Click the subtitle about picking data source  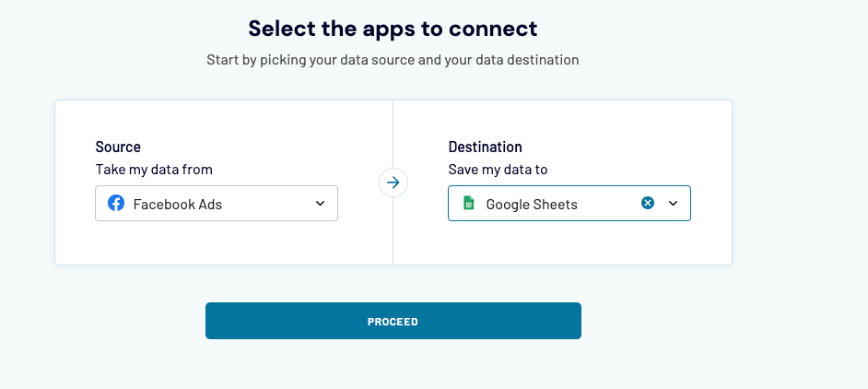point(393,60)
